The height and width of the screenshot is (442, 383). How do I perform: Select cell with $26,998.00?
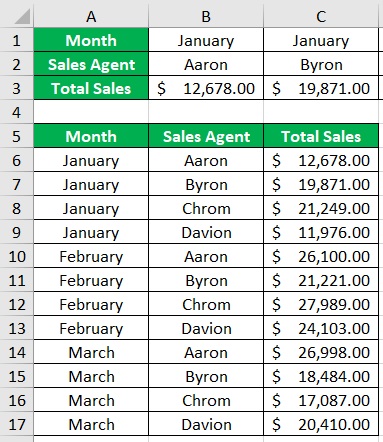pyautogui.click(x=321, y=352)
